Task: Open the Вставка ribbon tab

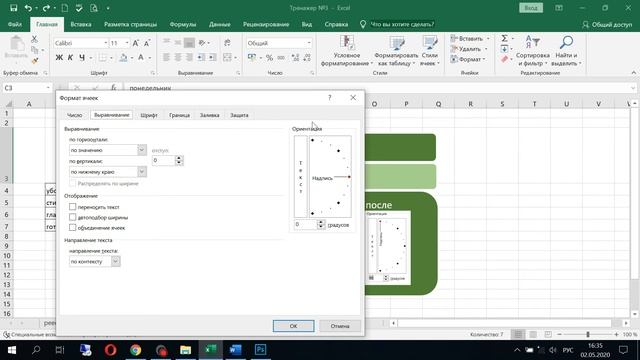Action: [x=81, y=24]
